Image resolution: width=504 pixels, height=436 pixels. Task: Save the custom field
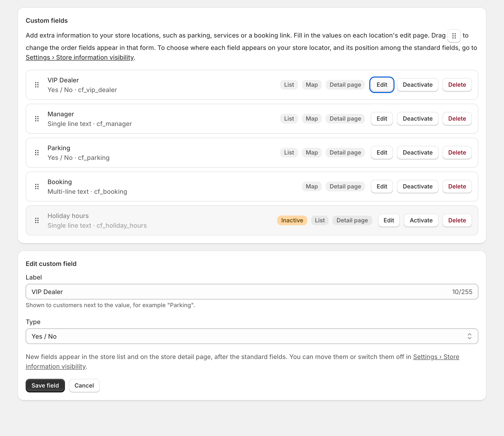pyautogui.click(x=45, y=385)
